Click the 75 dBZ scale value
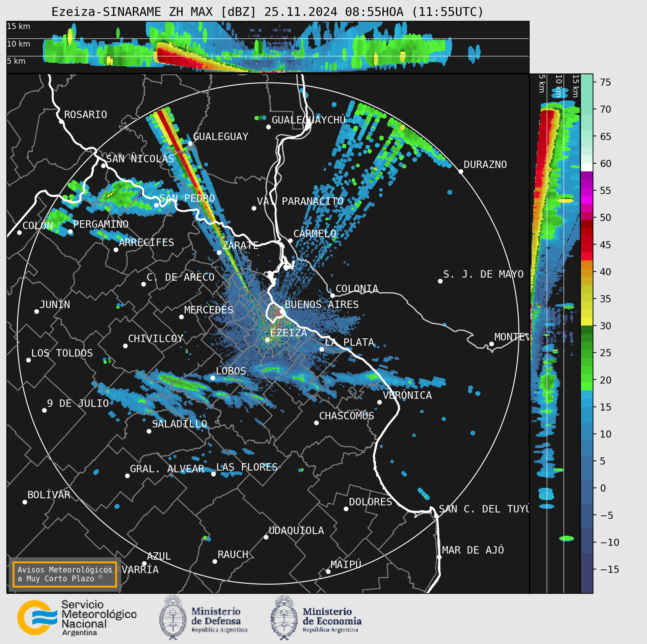This screenshot has height=644, width=647. pyautogui.click(x=605, y=82)
